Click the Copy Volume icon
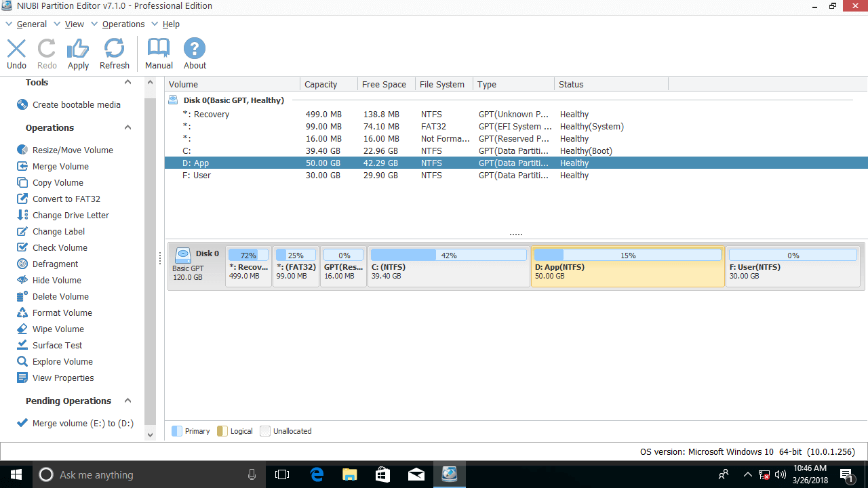This screenshot has width=868, height=488. tap(22, 182)
